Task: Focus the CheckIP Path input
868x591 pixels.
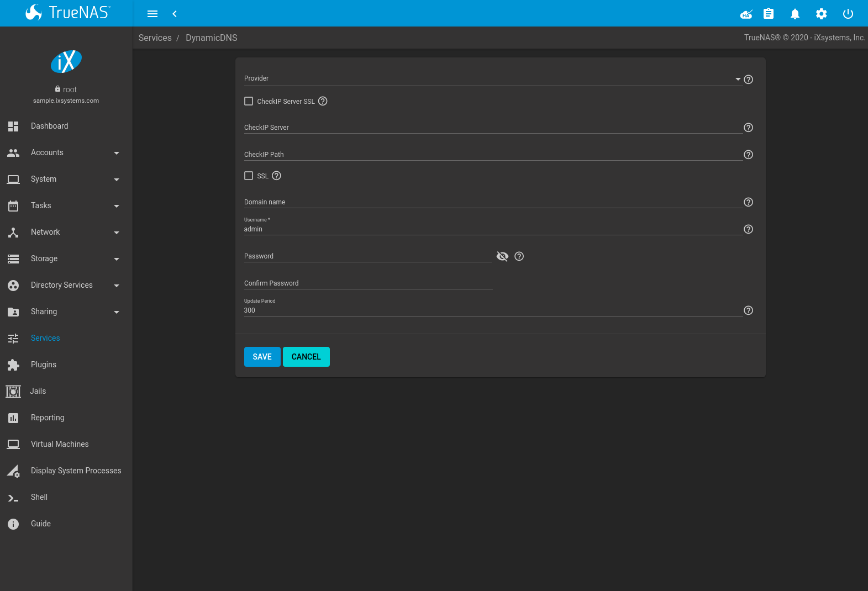Action: click(x=493, y=154)
